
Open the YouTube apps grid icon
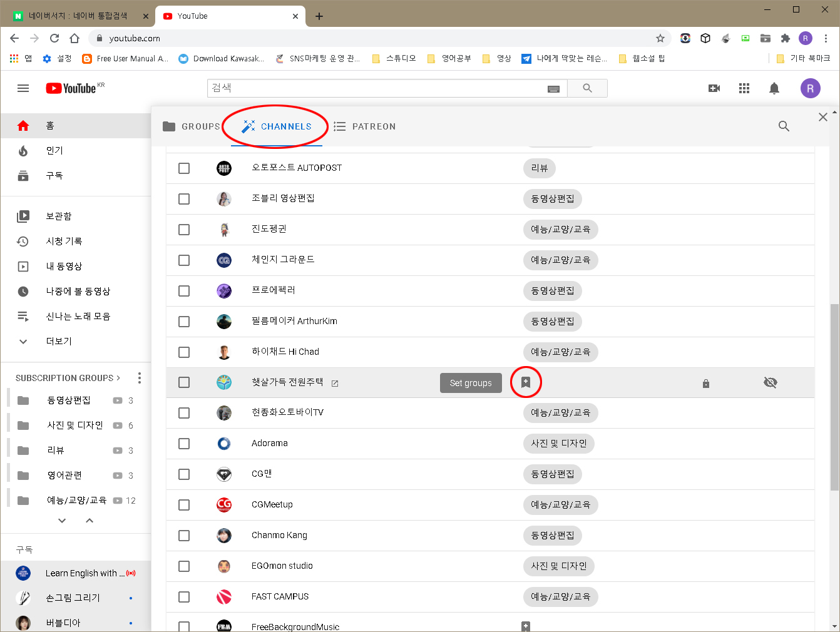[x=744, y=88]
